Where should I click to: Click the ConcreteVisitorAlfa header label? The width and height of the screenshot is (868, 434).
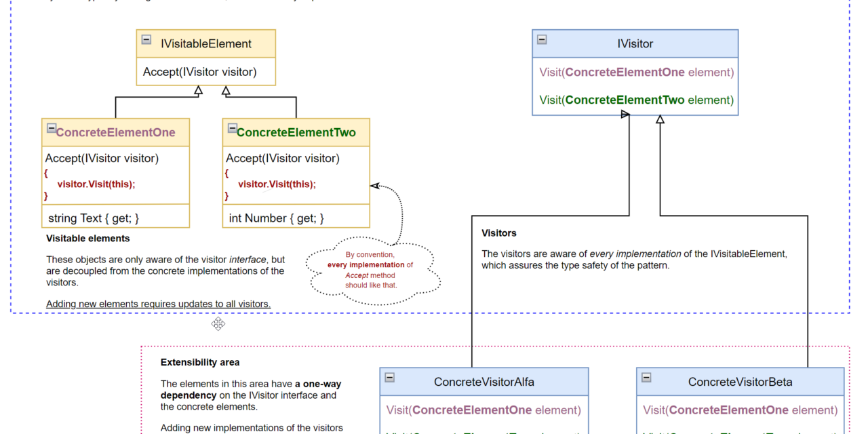click(484, 382)
